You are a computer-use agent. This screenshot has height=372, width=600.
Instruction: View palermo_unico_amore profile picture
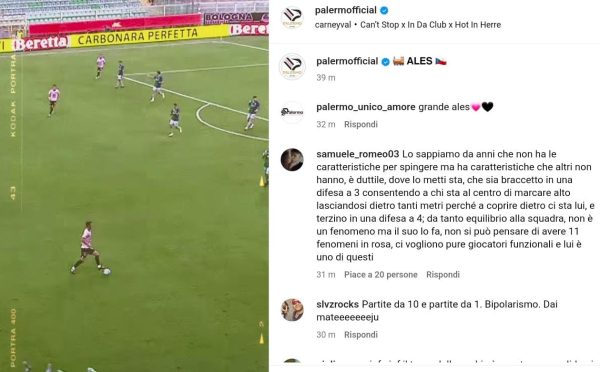(x=292, y=112)
